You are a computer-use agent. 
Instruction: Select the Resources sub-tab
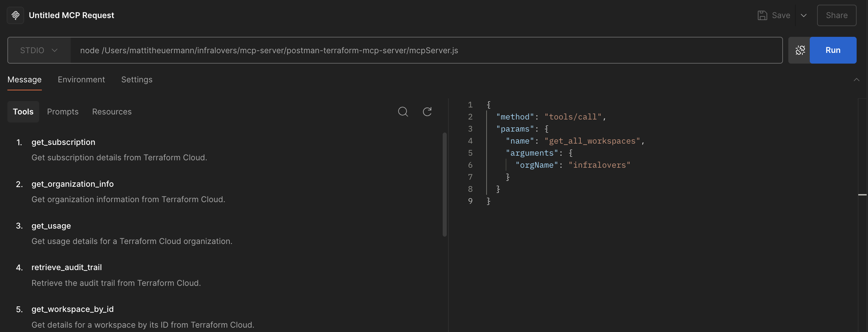(x=112, y=111)
